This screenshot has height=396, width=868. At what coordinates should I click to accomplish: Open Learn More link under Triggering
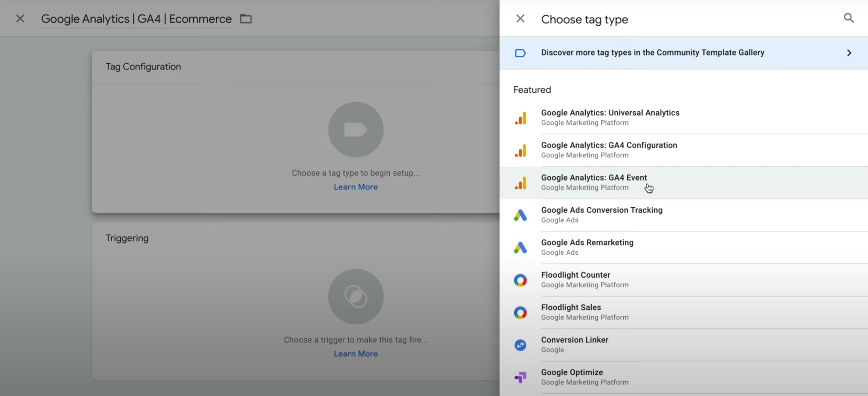click(x=356, y=353)
